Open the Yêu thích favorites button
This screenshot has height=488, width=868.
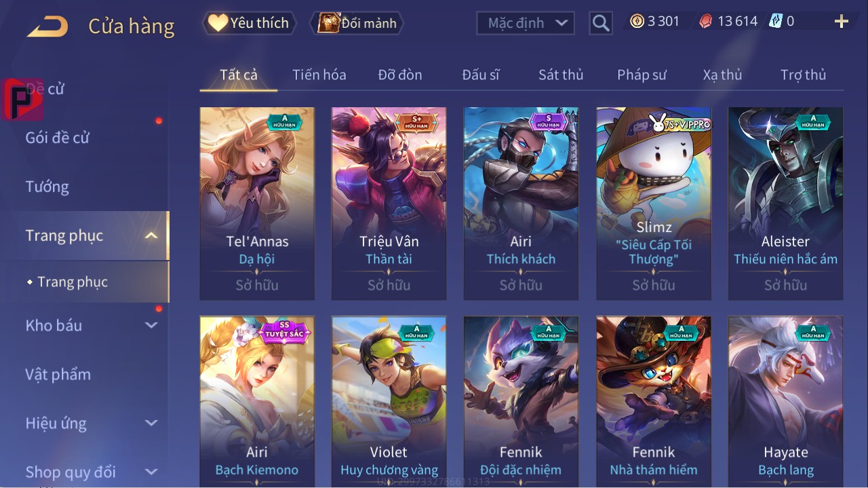point(250,23)
